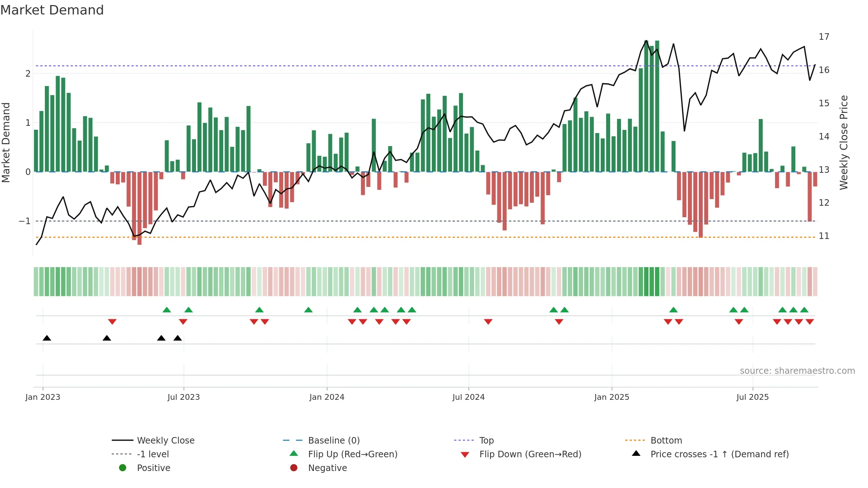Click the Jan 2025 axis label
Screen dimensions: 868x488
612,397
